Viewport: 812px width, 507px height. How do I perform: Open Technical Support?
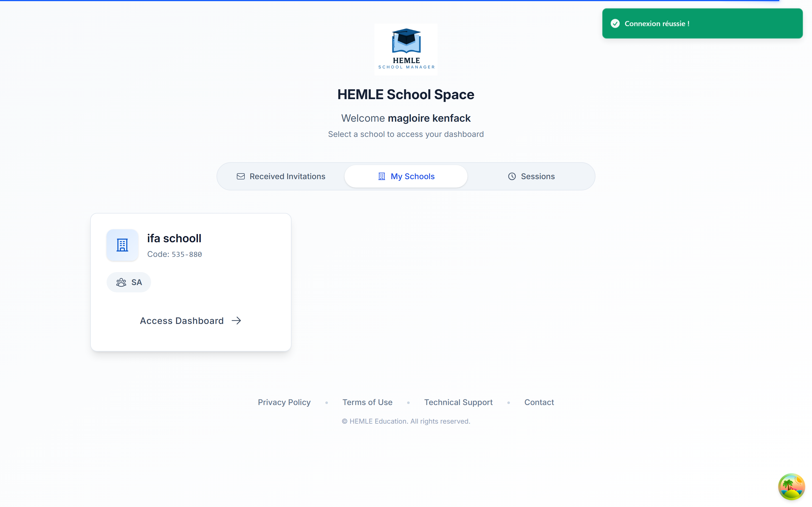tap(458, 402)
